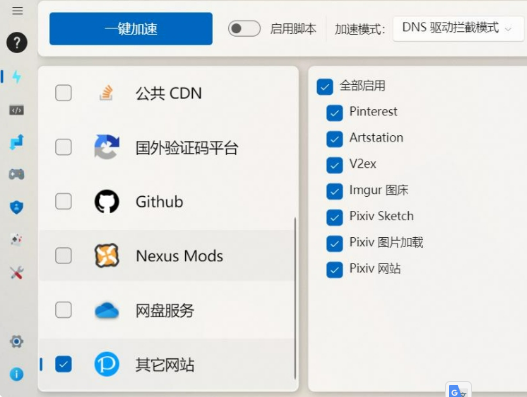Screen dimensions: 527x397
Task: Select the lightning bolt acceleration icon
Action: [17, 77]
